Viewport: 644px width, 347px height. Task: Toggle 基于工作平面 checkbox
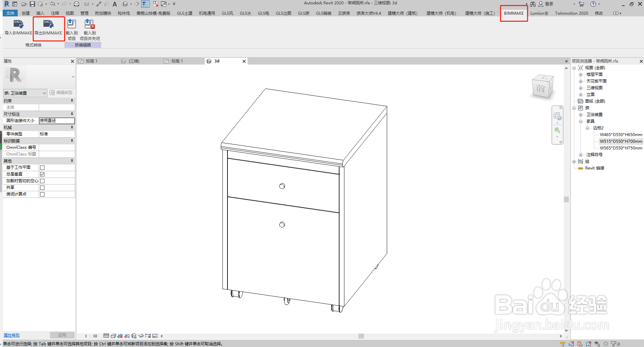(42, 167)
